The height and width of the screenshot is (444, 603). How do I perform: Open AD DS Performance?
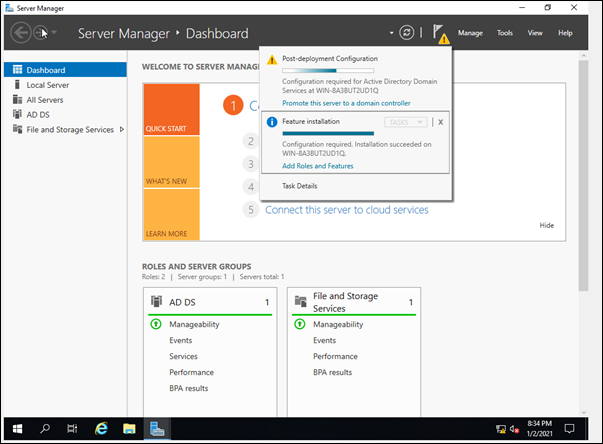point(191,372)
